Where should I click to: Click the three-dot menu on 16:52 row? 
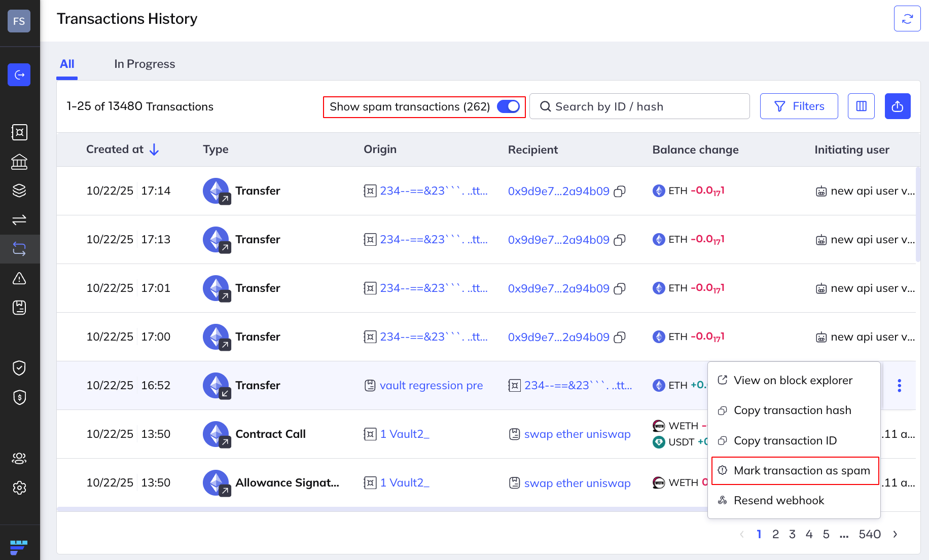(899, 386)
